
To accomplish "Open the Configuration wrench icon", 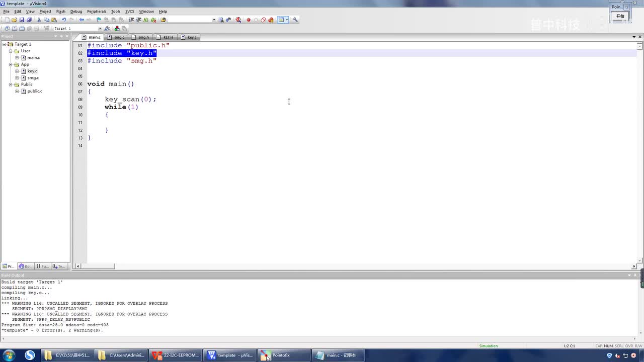I will (x=295, y=20).
